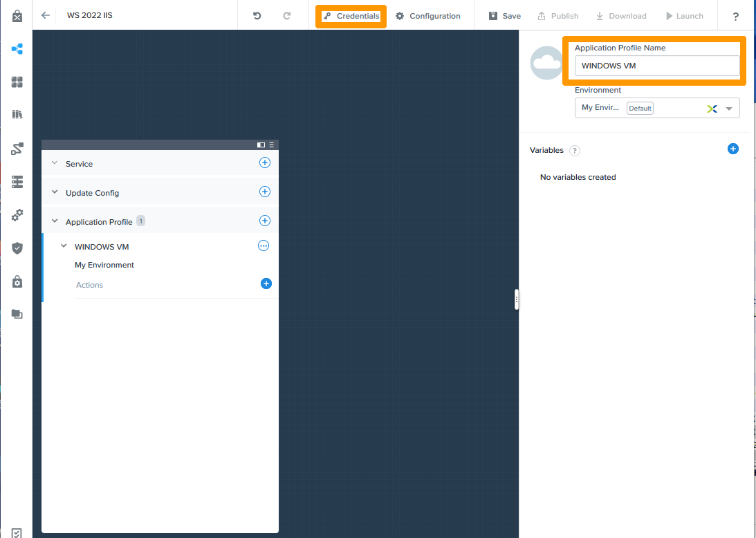Toggle the panel view mode icon
756x538 pixels.
tap(261, 145)
